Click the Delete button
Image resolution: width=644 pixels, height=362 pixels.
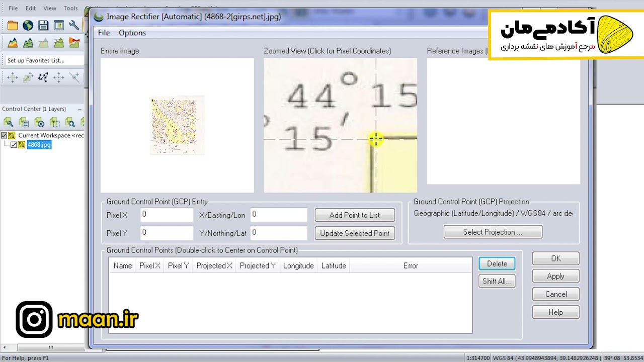(497, 264)
